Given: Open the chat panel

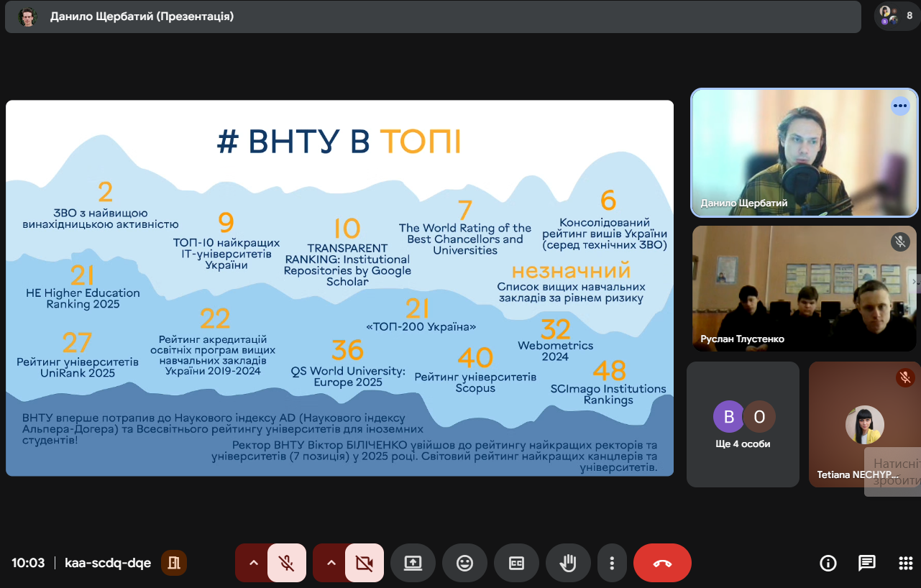Looking at the screenshot, I should 867,563.
